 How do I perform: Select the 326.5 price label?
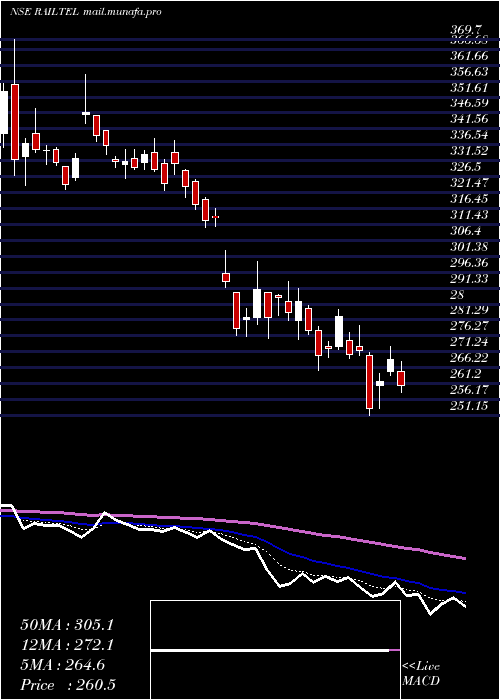click(467, 167)
